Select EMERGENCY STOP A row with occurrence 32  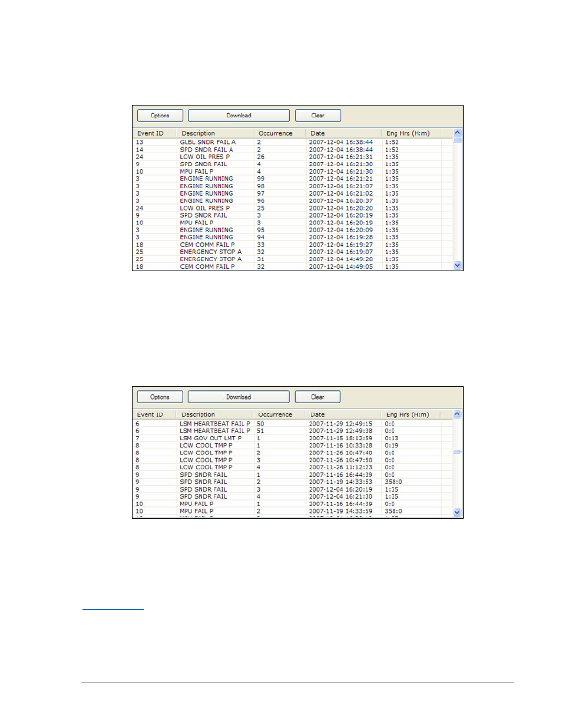[x=293, y=252]
